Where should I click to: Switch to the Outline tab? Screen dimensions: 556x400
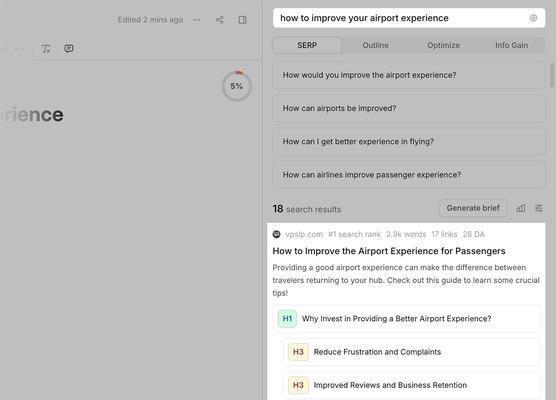click(x=375, y=45)
